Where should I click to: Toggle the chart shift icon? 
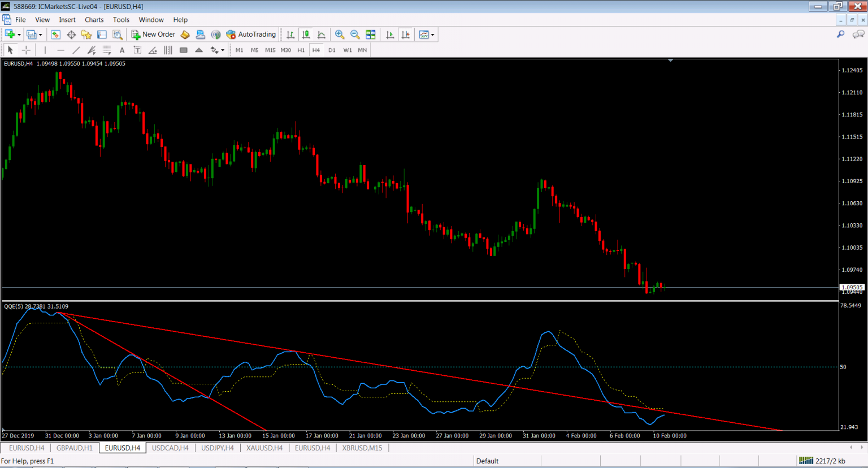405,34
